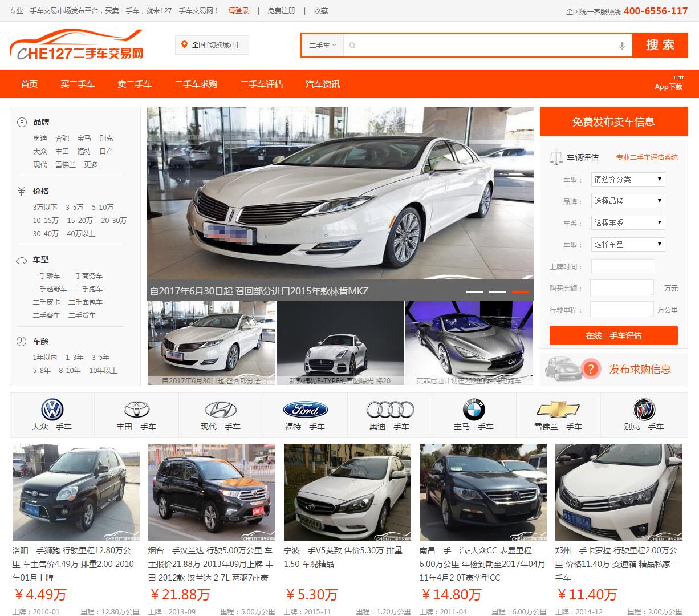Select the first carousel indicator dash
699x616 pixels.
pyautogui.click(x=475, y=291)
